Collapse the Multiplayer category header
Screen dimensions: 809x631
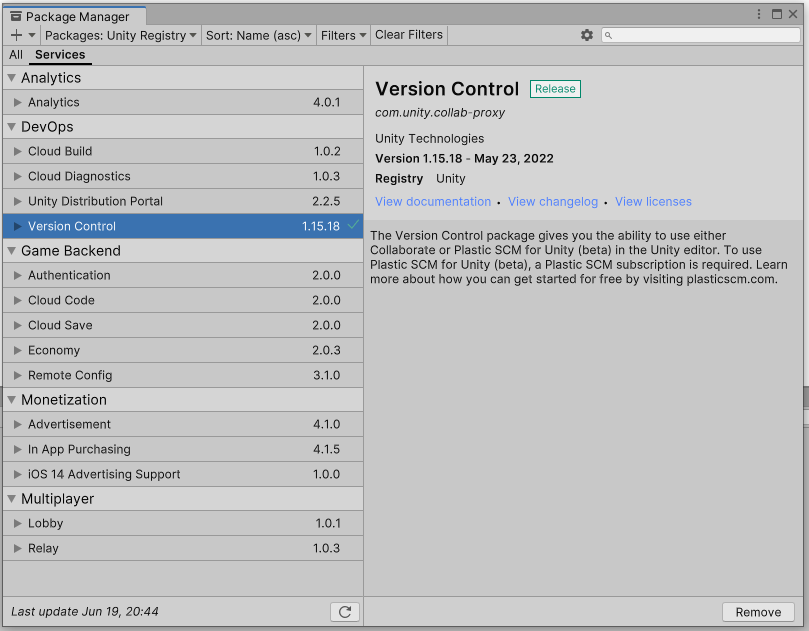pyautogui.click(x=183, y=499)
